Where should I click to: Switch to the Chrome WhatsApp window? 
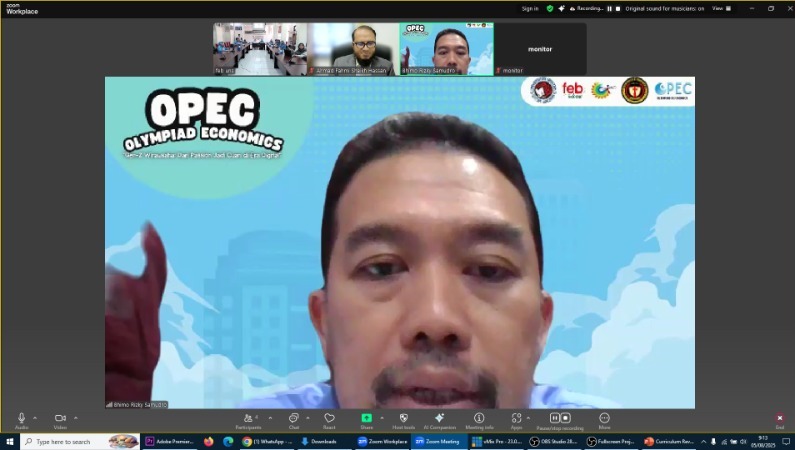266,441
